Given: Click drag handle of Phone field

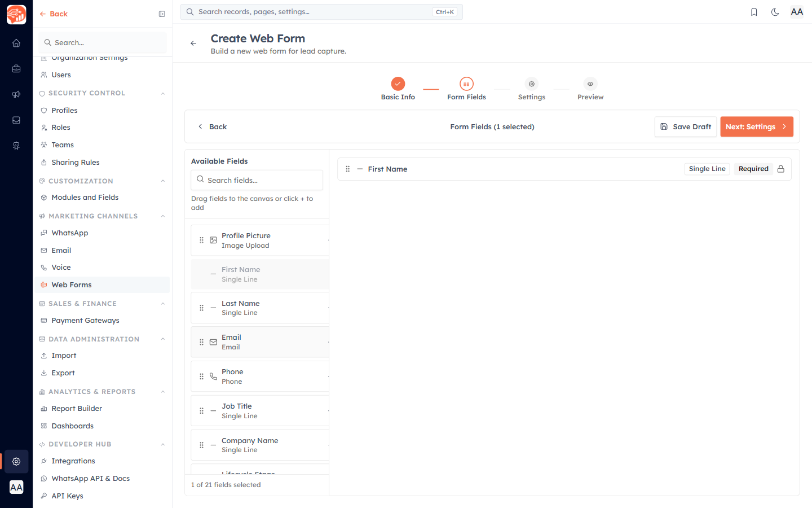Looking at the screenshot, I should point(201,376).
